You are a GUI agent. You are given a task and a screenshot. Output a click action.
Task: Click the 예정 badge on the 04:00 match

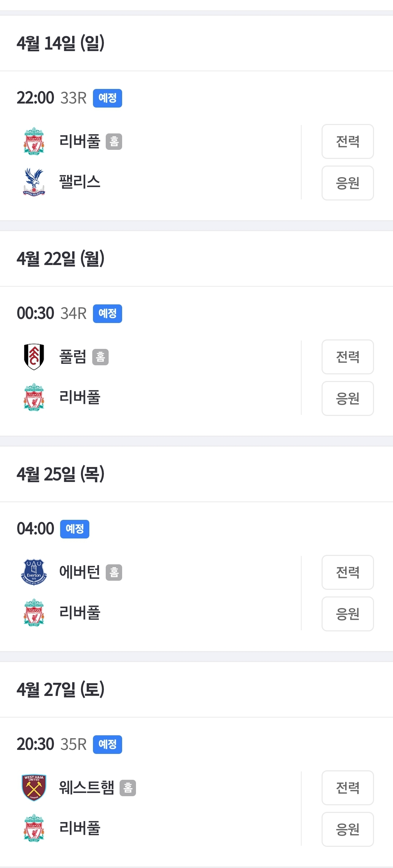pyautogui.click(x=75, y=529)
